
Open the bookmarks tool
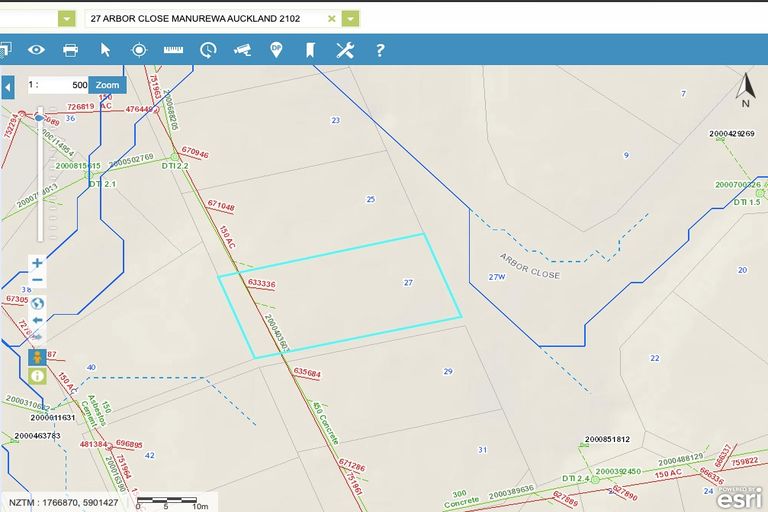tap(310, 50)
